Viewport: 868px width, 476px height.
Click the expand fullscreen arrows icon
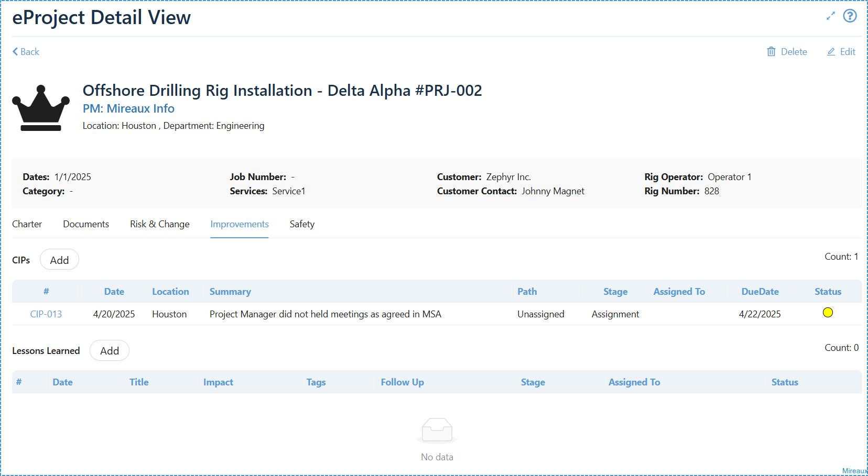[x=830, y=16]
